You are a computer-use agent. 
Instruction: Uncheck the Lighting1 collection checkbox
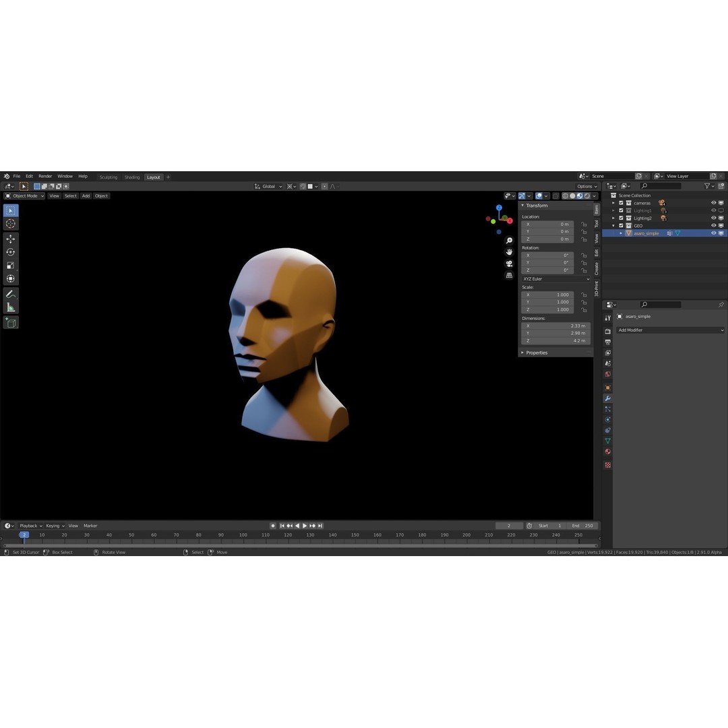pyautogui.click(x=621, y=210)
